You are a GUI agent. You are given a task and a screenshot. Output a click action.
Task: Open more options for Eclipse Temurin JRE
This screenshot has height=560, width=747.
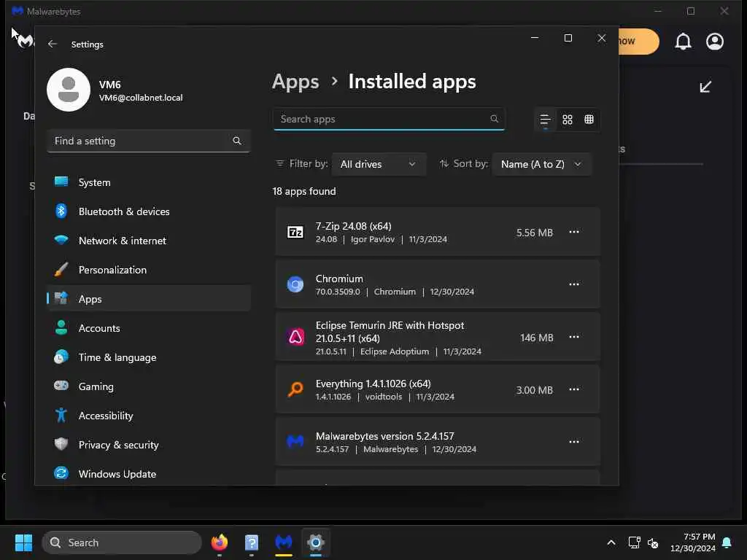coord(574,337)
